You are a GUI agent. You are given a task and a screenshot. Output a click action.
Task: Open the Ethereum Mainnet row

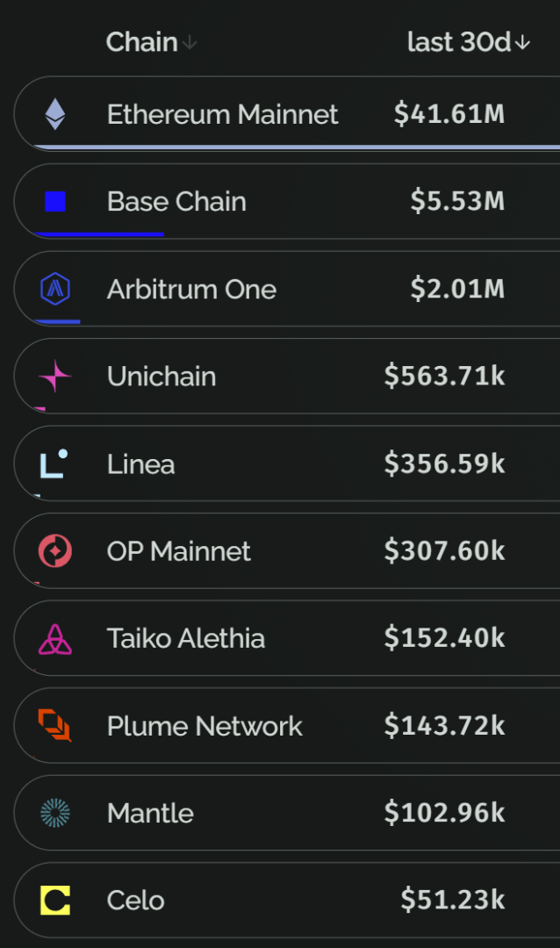coord(287,114)
